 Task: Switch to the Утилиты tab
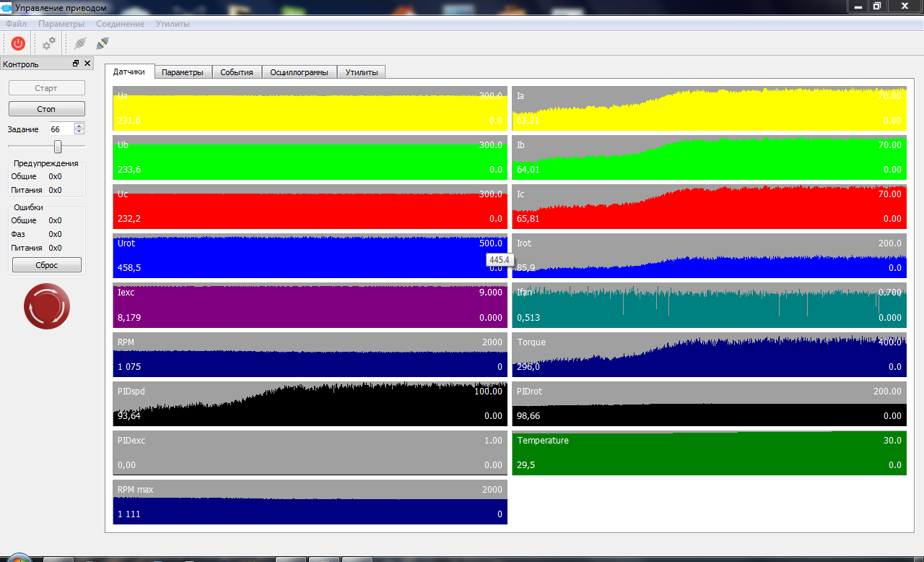[361, 72]
